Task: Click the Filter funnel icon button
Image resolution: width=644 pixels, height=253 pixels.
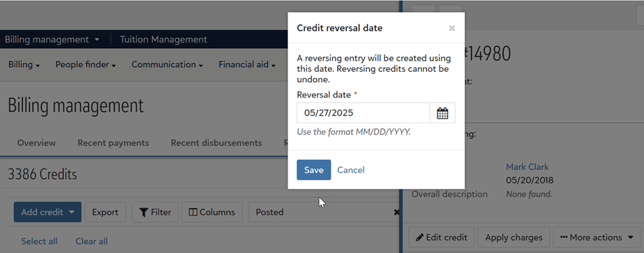Action: point(155,213)
